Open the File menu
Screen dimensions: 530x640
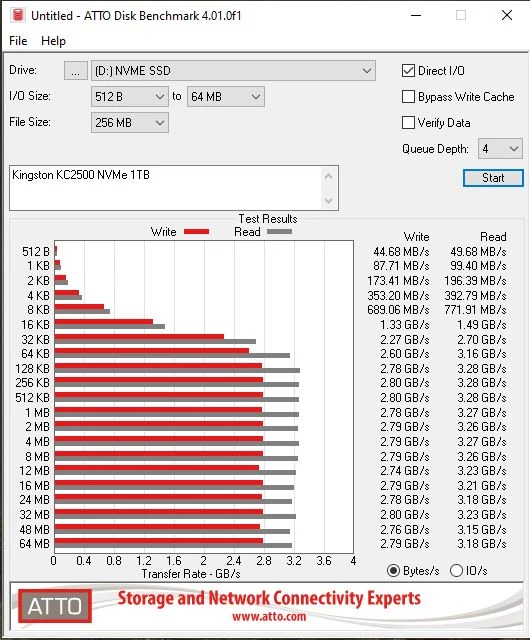coord(18,41)
